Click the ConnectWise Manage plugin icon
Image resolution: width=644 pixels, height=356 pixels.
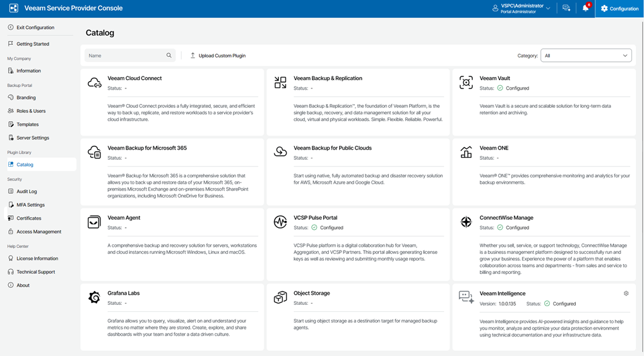pos(466,222)
